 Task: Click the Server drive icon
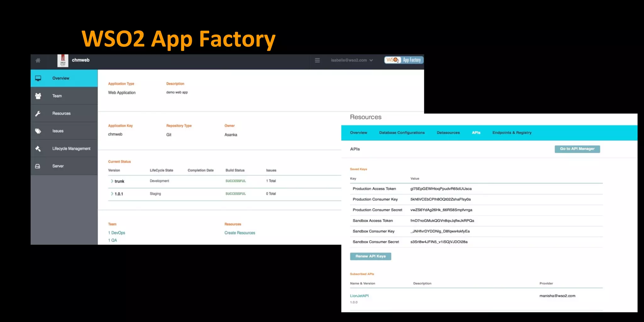pyautogui.click(x=37, y=166)
